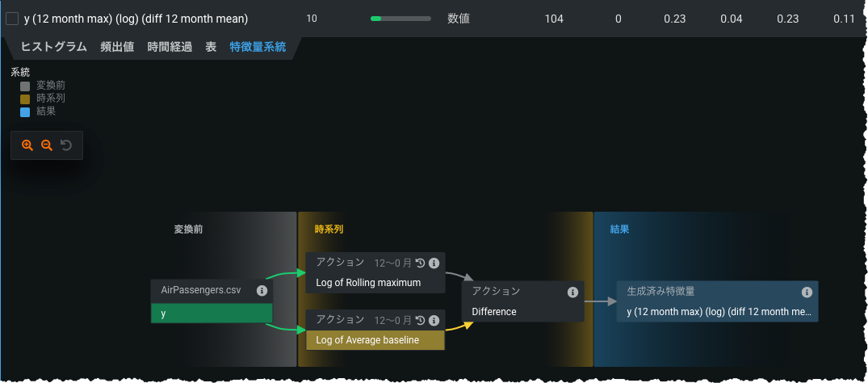Zoom in on the lineage graph

click(27, 145)
